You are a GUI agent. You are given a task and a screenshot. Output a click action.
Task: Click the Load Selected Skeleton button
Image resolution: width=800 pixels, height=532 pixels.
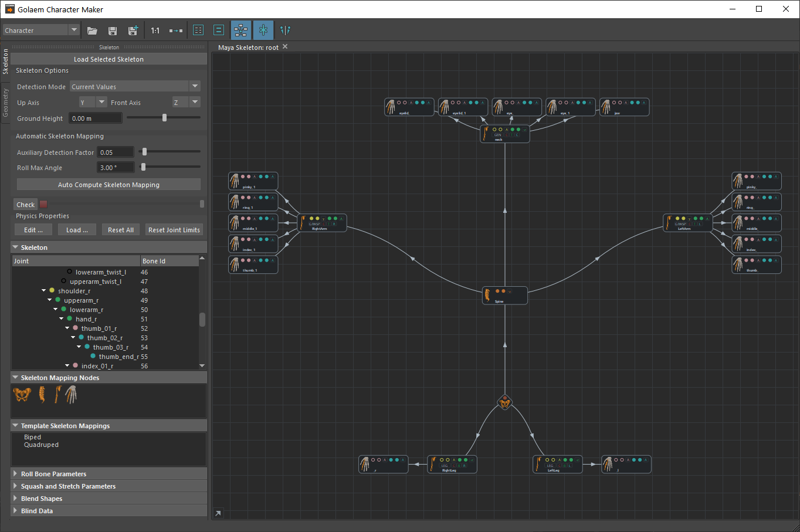(x=109, y=59)
